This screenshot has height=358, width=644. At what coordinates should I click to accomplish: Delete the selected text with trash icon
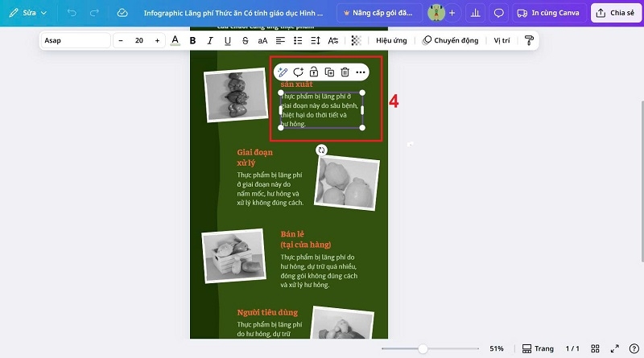(x=345, y=72)
